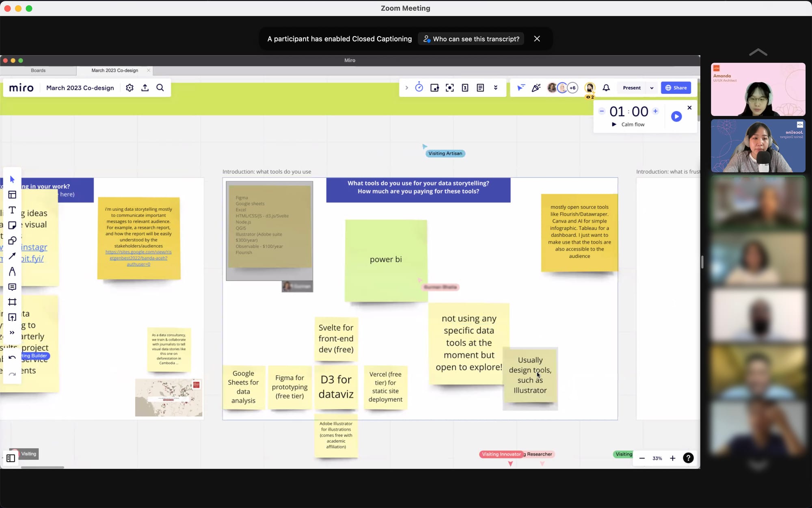Click Who can see this transcript
This screenshot has width=812, height=508.
click(471, 39)
